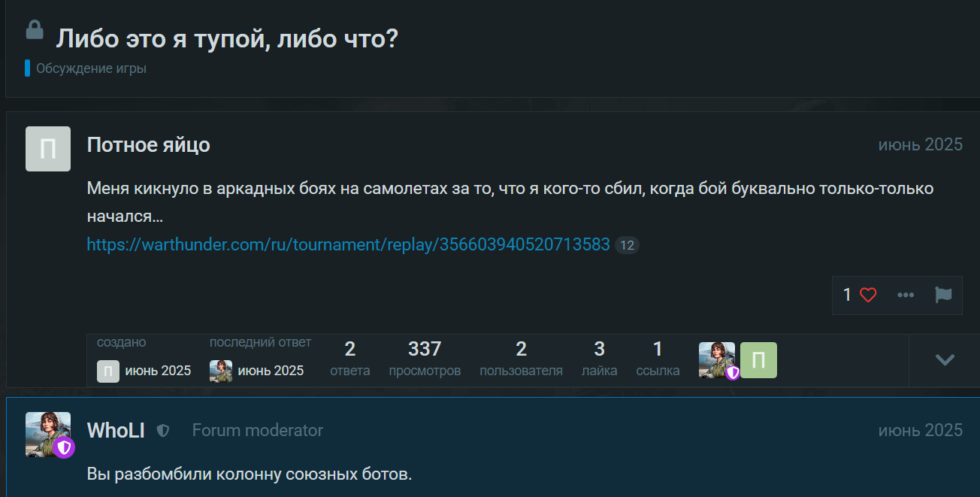Click the first post's июнь 2025 date
This screenshot has width=980, height=497.
(920, 144)
